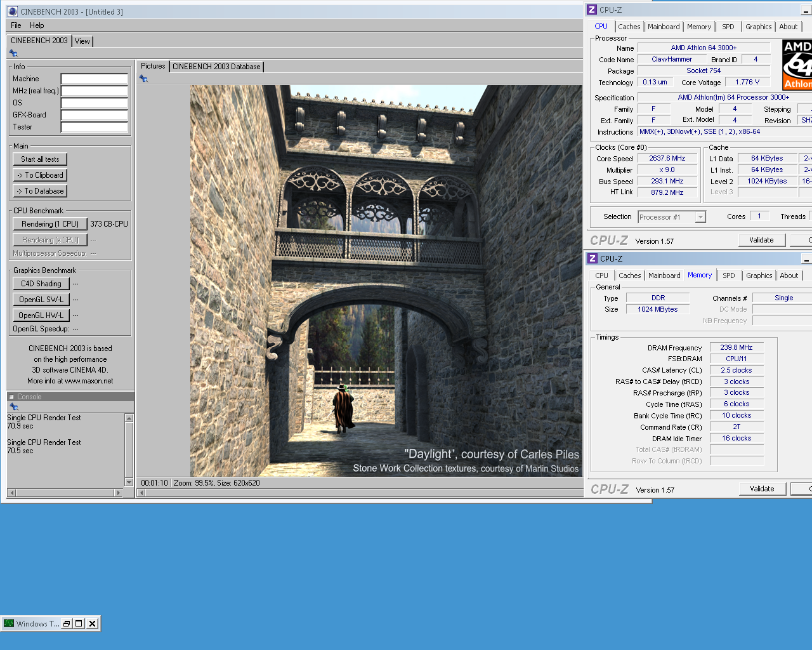
Task: Click the small square icon beside Console title
Action: tap(11, 397)
